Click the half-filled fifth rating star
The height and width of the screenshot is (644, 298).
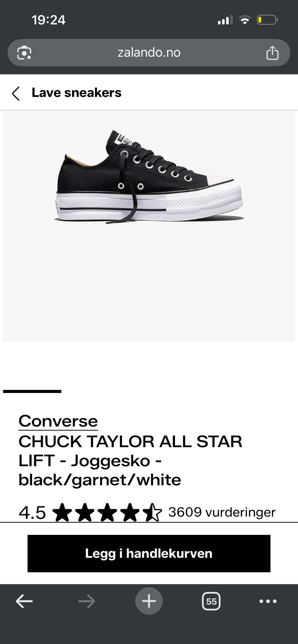pyautogui.click(x=152, y=512)
